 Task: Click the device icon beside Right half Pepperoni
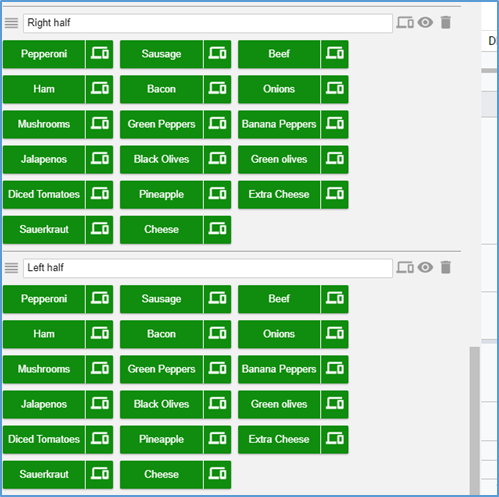(100, 54)
